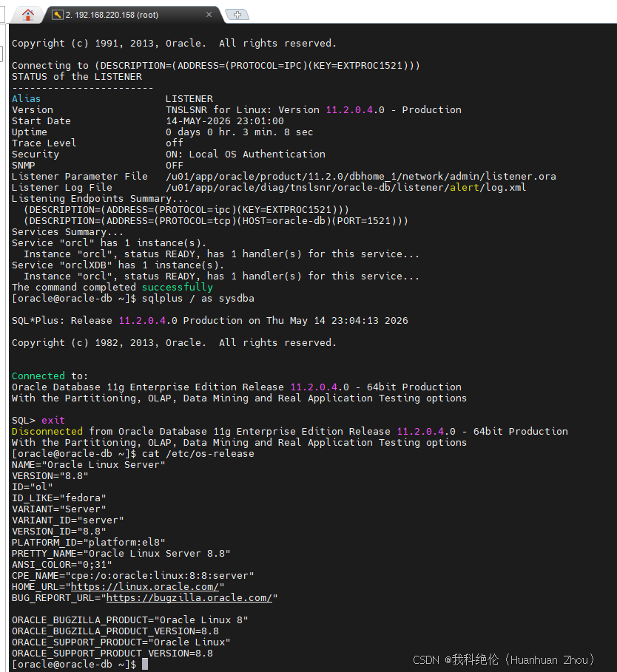The height and width of the screenshot is (672, 617).
Task: Click the sqlplus / as sysdba command
Action: click(198, 298)
